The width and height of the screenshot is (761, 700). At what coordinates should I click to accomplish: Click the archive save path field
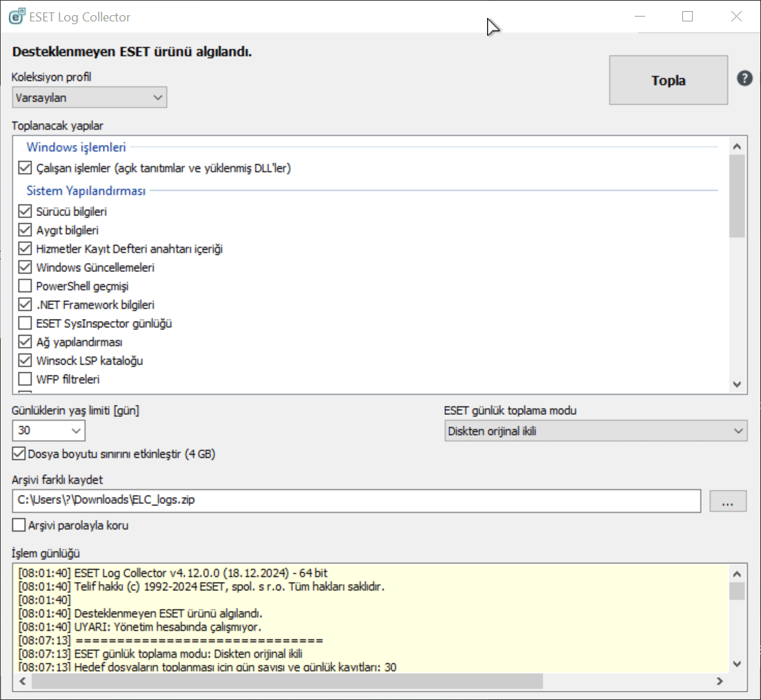(x=356, y=500)
